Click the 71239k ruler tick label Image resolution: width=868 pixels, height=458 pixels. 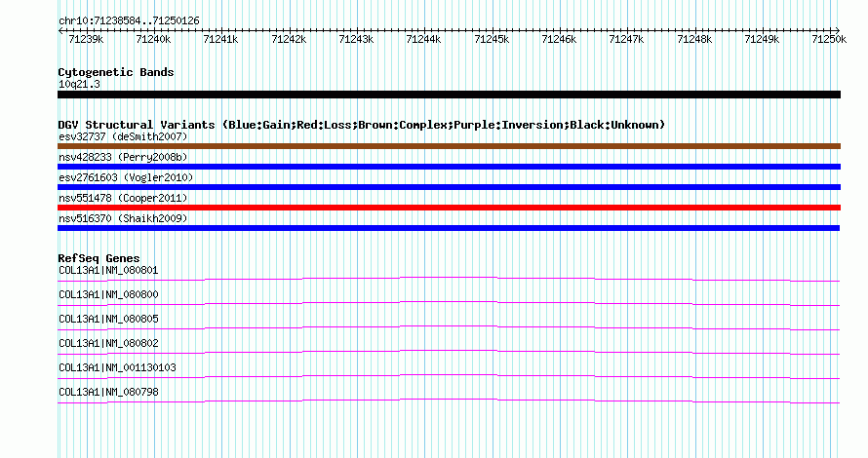tap(86, 39)
